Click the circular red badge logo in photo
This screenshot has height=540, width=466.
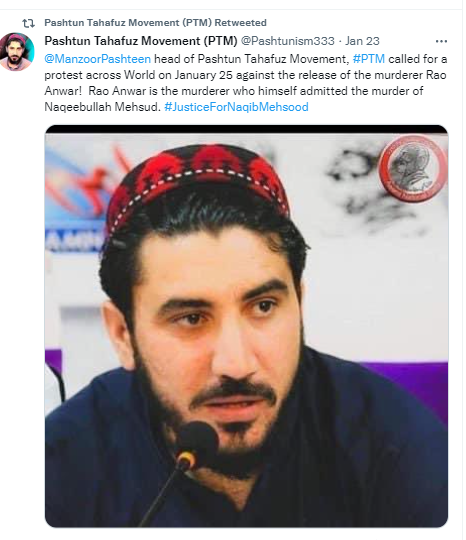(x=412, y=168)
